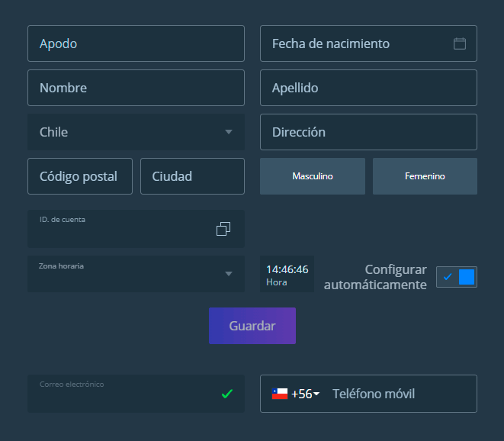
Task: Click into the Apodo input field
Action: [x=136, y=43]
